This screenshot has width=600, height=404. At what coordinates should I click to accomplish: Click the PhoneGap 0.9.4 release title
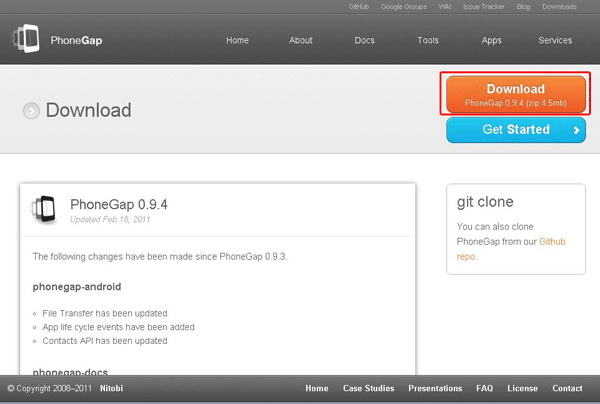pyautogui.click(x=119, y=204)
